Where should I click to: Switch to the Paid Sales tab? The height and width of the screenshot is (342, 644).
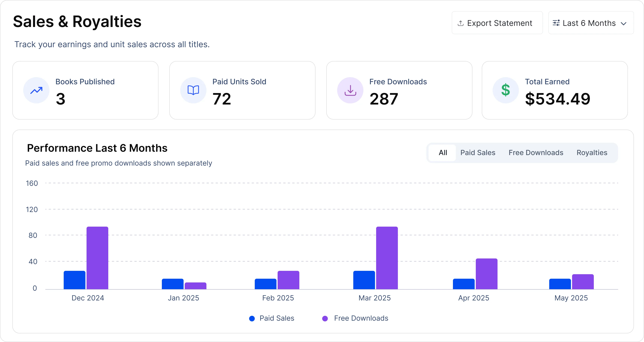pos(478,153)
